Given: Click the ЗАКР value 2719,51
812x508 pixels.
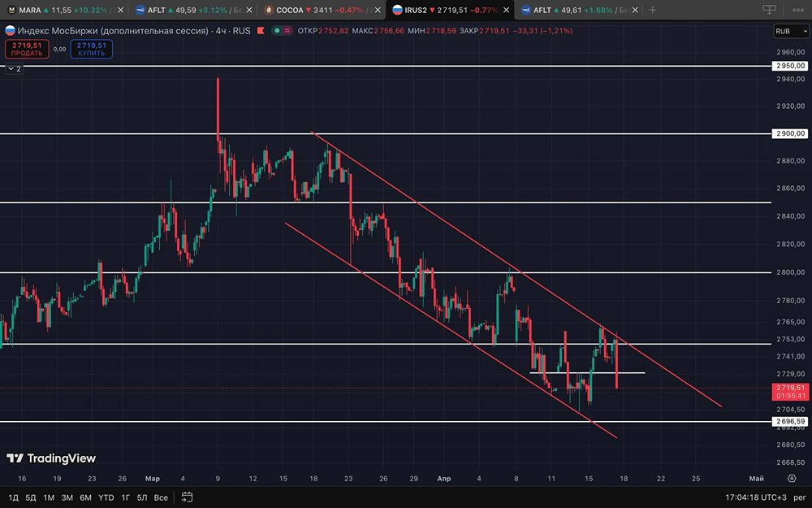Looking at the screenshot, I should pyautogui.click(x=494, y=31).
